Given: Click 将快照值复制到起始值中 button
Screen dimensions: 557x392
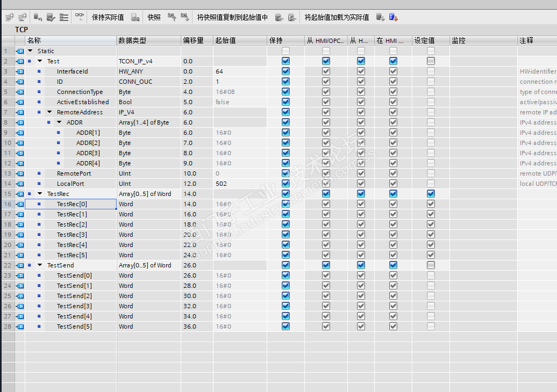Looking at the screenshot, I should click(232, 17).
